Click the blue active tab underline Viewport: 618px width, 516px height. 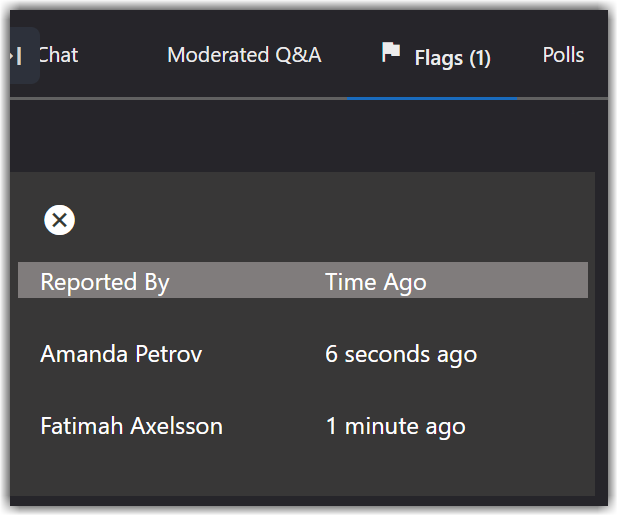pyautogui.click(x=432, y=99)
